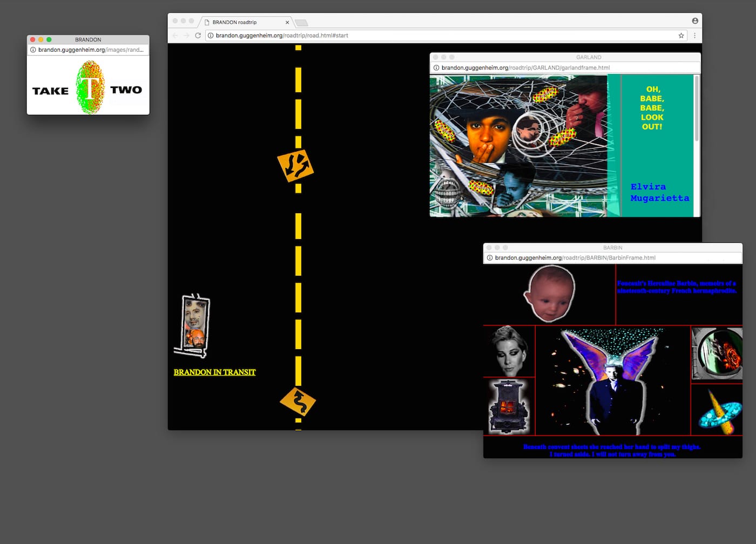
Task: Click the Beneath convent sheets text
Action: (x=612, y=451)
